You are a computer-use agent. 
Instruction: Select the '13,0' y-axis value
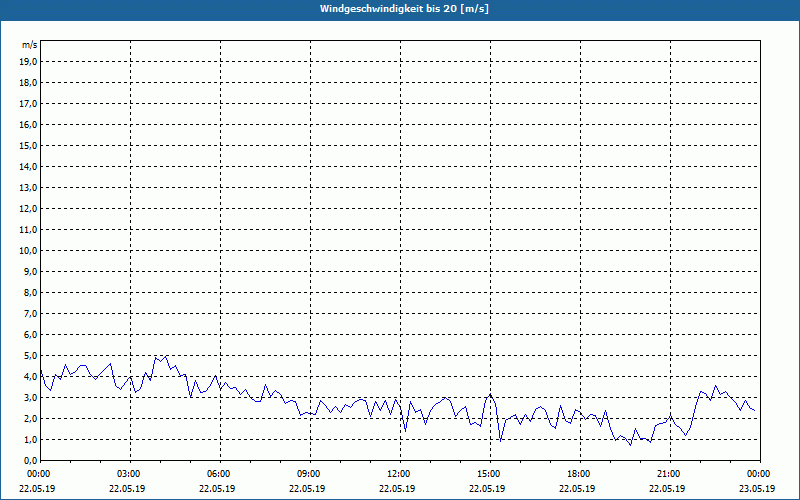[x=28, y=187]
